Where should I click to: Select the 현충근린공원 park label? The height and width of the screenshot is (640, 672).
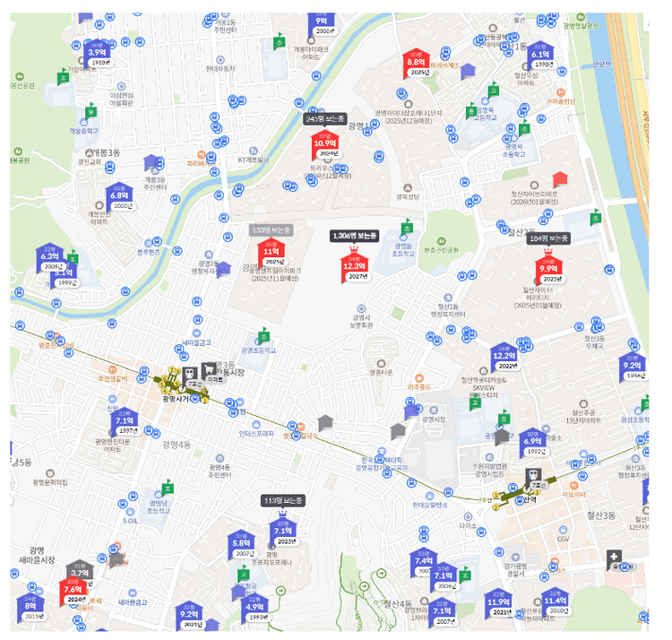(x=442, y=250)
